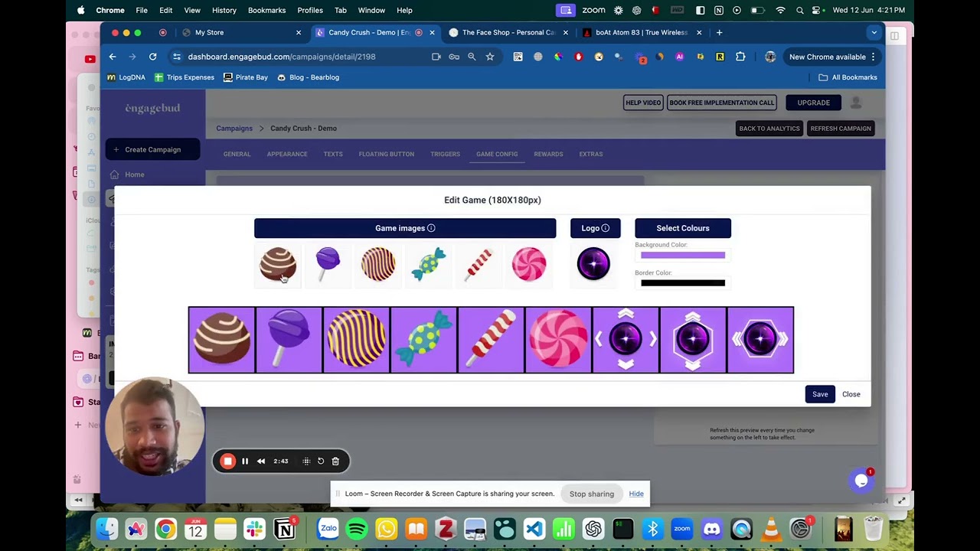980x551 pixels.
Task: Switch to The Face Shop tab
Action: click(508, 33)
